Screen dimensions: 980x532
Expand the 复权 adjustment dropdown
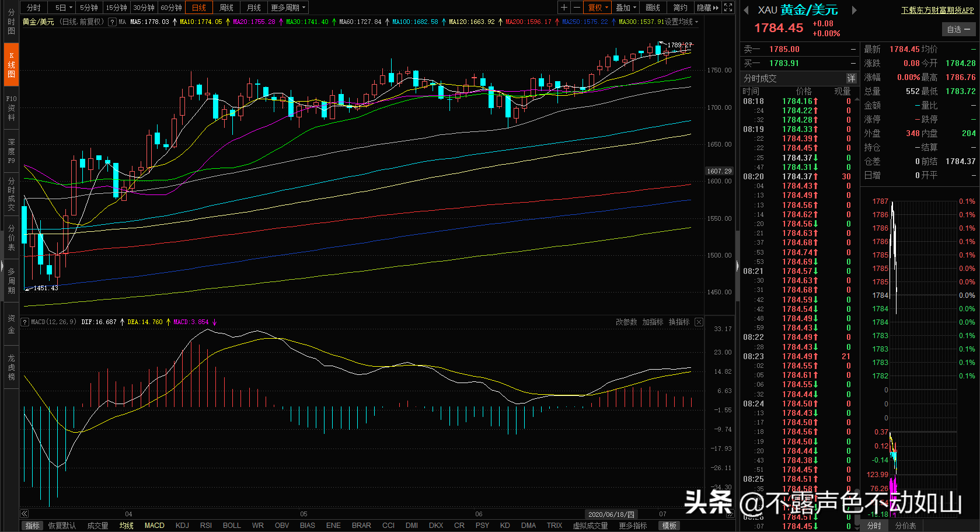[596, 7]
